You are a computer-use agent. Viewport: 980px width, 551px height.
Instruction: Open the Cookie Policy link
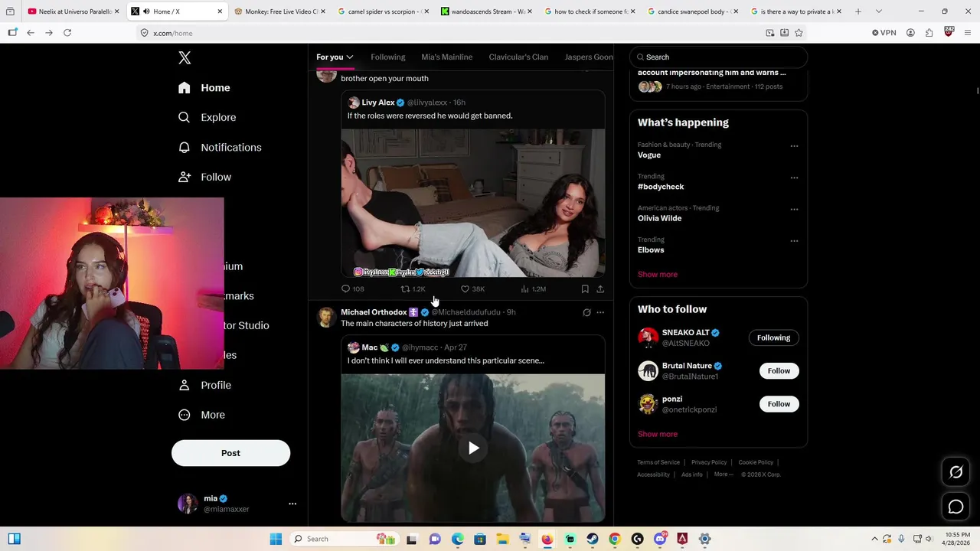[756, 462]
